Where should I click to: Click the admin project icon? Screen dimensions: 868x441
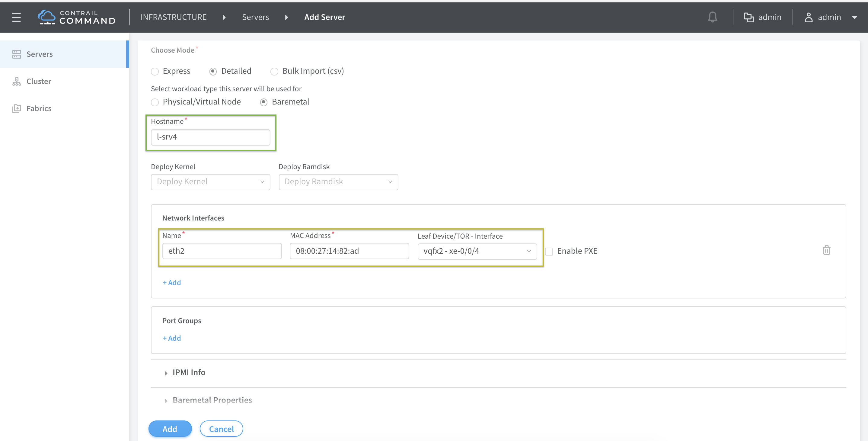pyautogui.click(x=749, y=17)
